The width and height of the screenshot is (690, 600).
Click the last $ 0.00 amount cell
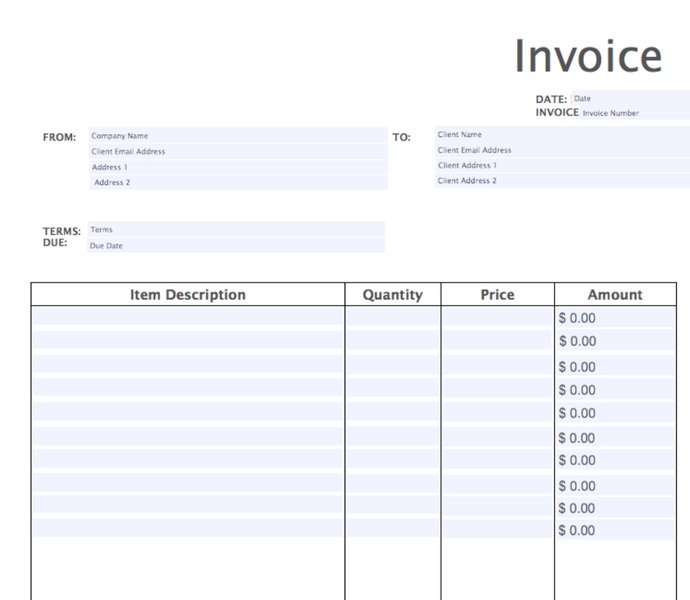pyautogui.click(x=616, y=530)
